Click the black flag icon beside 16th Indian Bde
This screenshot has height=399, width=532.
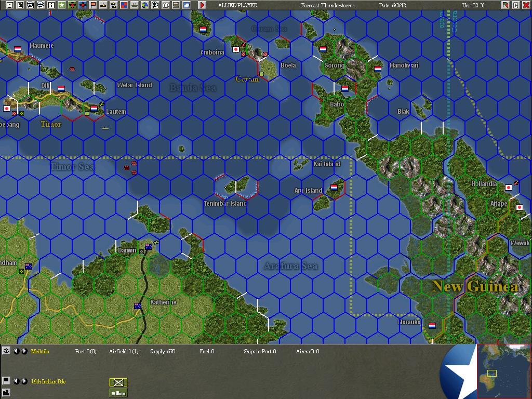(6, 381)
